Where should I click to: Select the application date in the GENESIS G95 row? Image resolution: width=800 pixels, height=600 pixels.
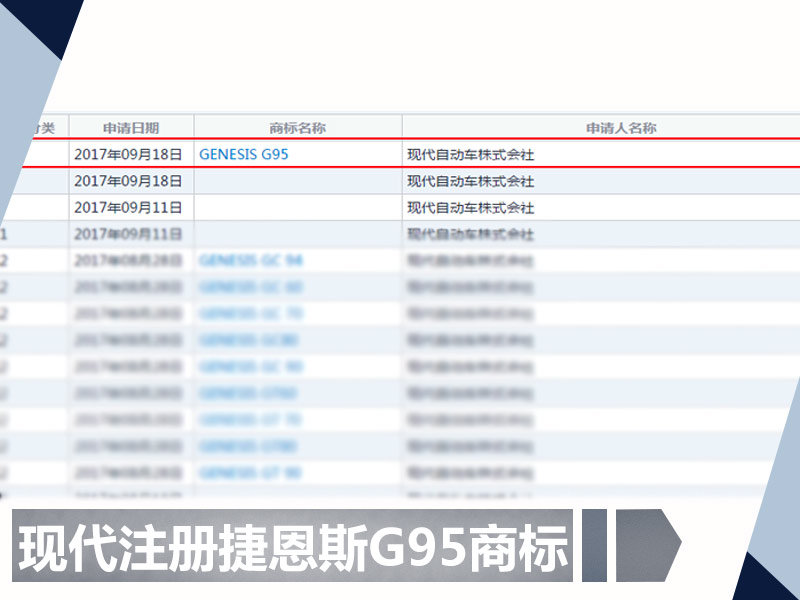[x=128, y=154]
